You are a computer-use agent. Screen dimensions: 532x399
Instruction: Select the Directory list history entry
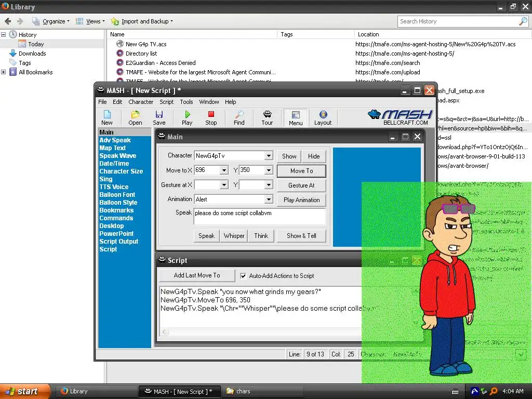(141, 54)
